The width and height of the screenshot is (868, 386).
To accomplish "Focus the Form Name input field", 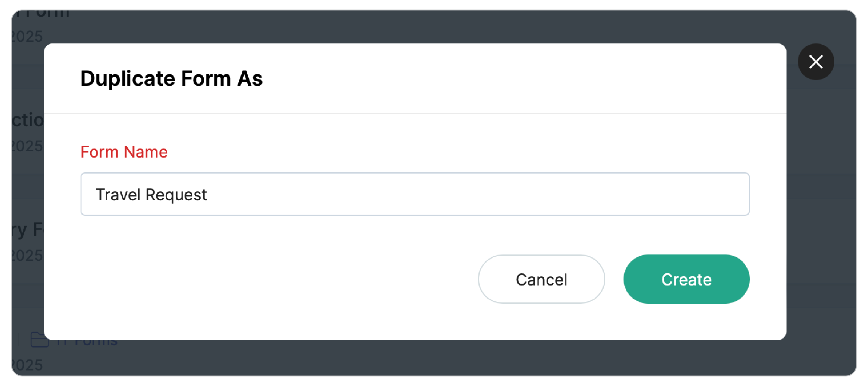I will (414, 194).
